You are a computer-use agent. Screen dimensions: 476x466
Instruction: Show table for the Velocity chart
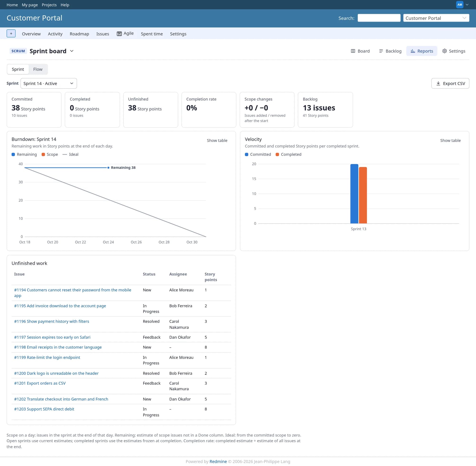450,140
